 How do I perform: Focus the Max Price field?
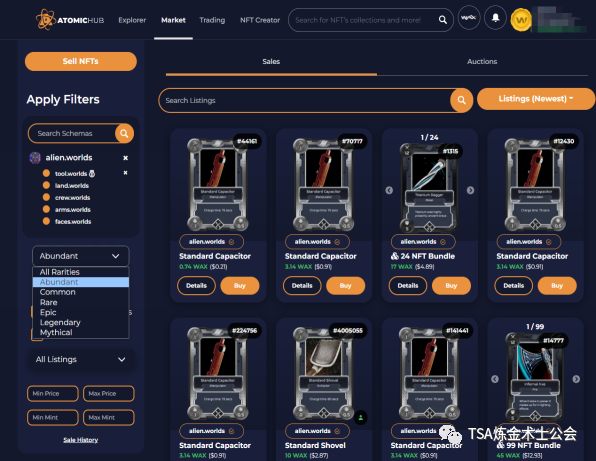click(x=109, y=393)
